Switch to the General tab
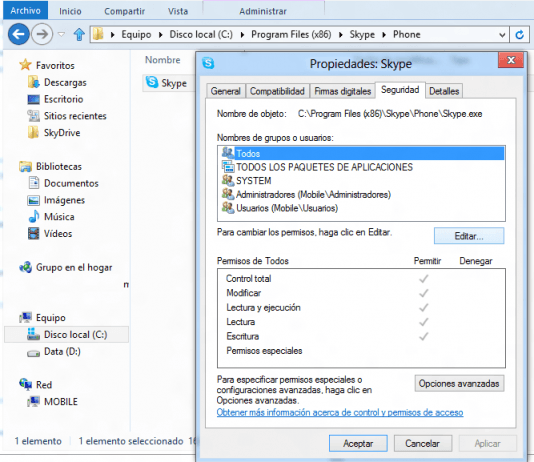Image resolution: width=534 pixels, height=462 pixels. click(225, 91)
